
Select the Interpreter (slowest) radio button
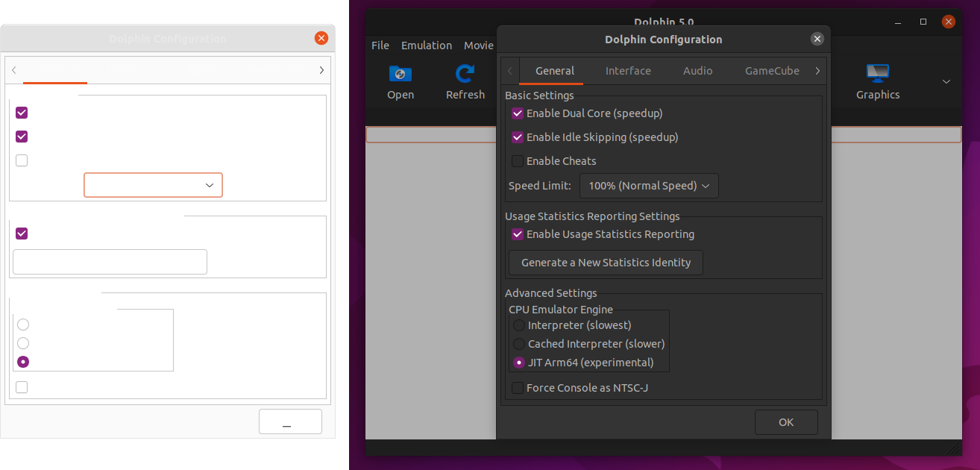tap(519, 325)
